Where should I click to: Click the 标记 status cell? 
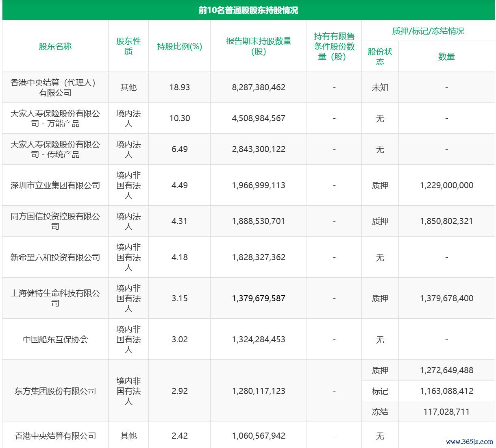(380, 391)
